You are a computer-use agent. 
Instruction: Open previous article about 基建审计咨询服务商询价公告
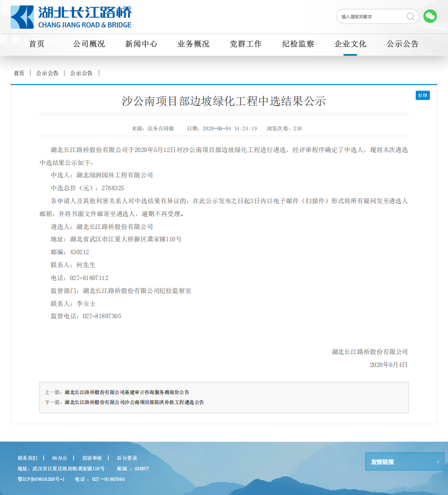(x=127, y=392)
